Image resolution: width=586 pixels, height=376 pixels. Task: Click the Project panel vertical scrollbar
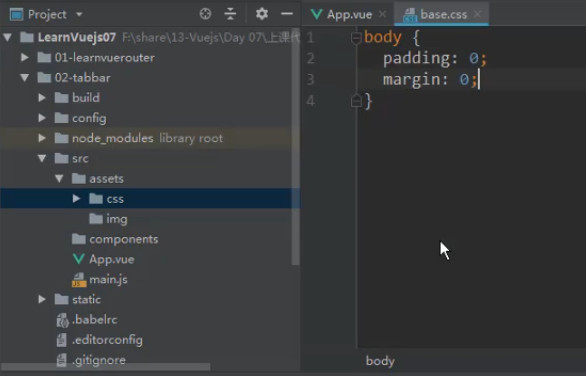tap(296, 147)
